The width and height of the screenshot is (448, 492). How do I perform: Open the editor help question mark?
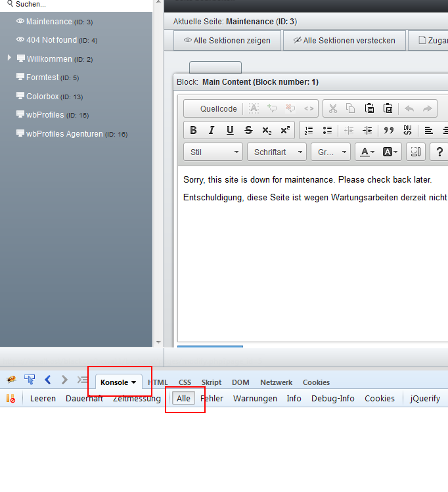(439, 152)
